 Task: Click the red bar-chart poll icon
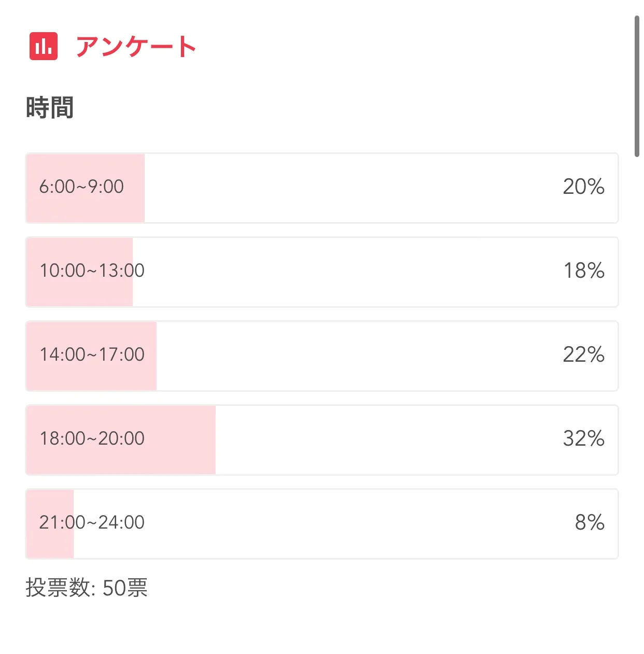[44, 46]
